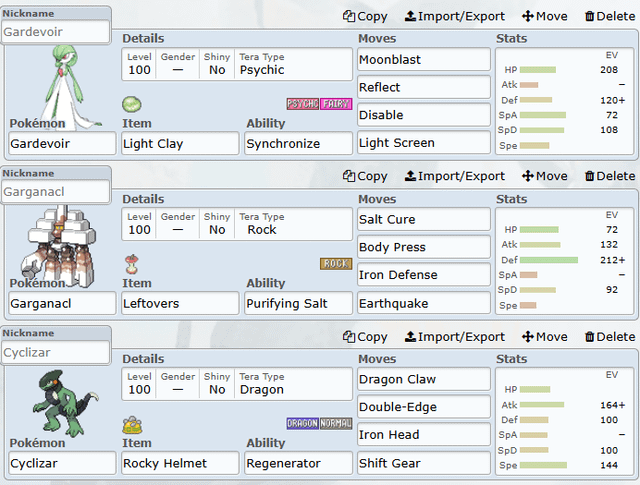Click the Gardevoir nickname field

pyautogui.click(x=56, y=32)
